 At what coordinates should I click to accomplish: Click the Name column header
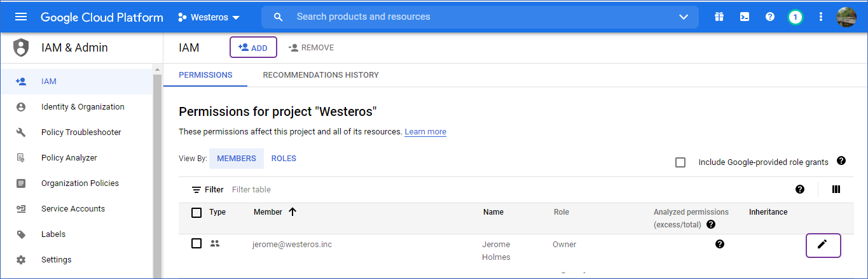tap(493, 212)
